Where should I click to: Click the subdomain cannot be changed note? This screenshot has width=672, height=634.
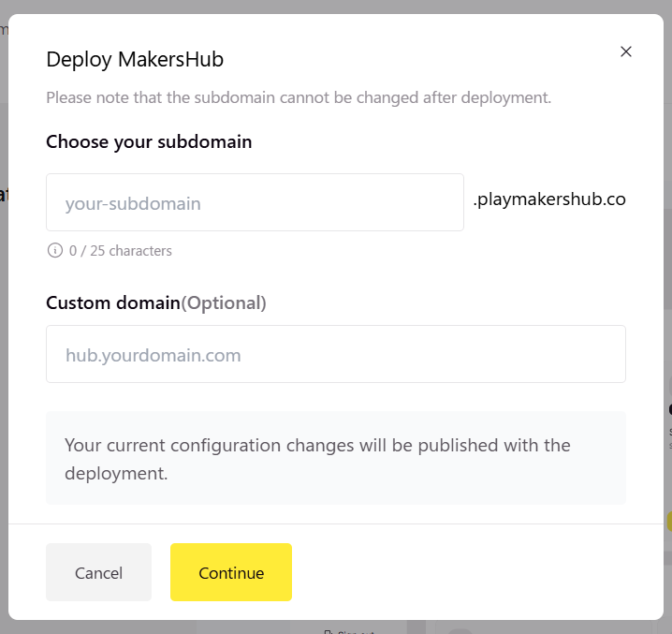[299, 97]
